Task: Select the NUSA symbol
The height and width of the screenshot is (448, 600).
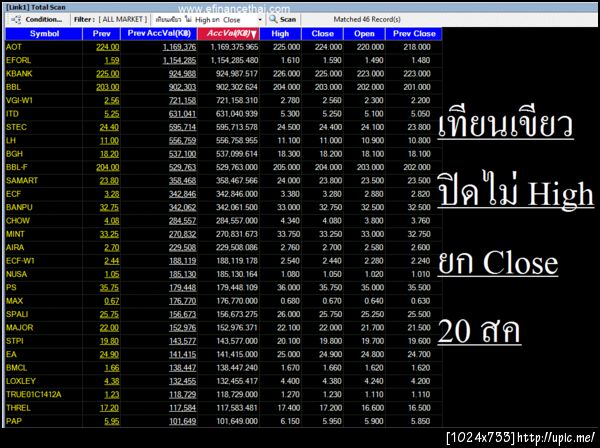Action: coord(16,274)
